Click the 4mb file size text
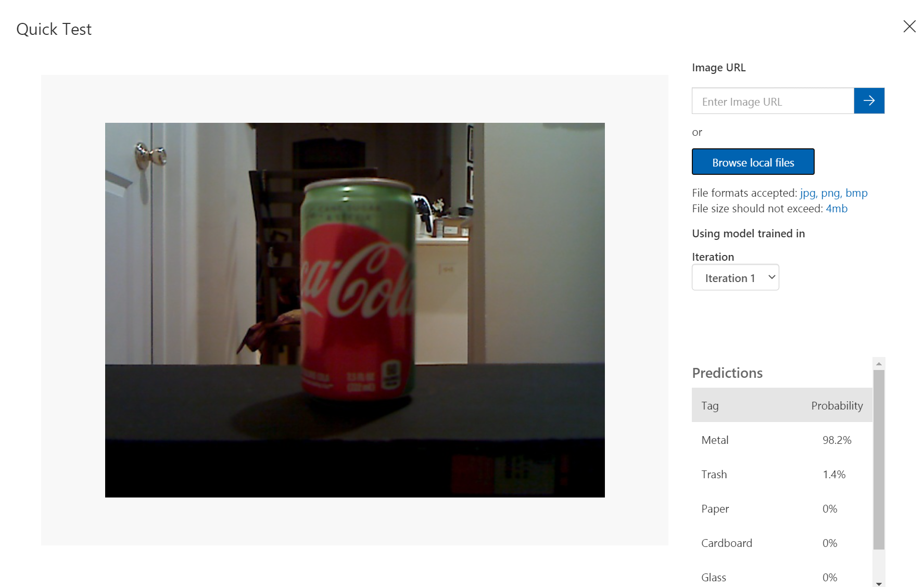924x587 pixels. coord(837,209)
